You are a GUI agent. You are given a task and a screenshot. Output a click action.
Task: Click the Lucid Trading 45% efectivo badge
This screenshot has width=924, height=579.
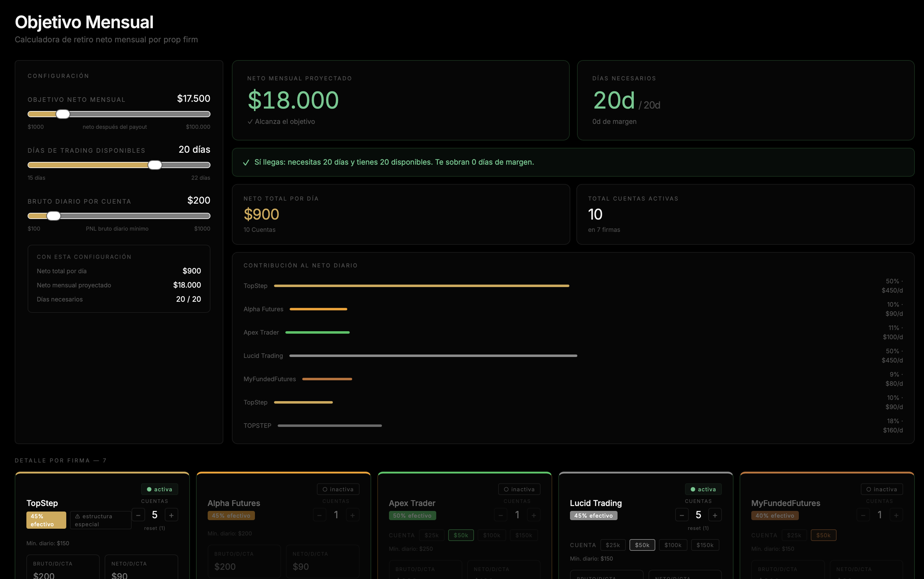[593, 516]
